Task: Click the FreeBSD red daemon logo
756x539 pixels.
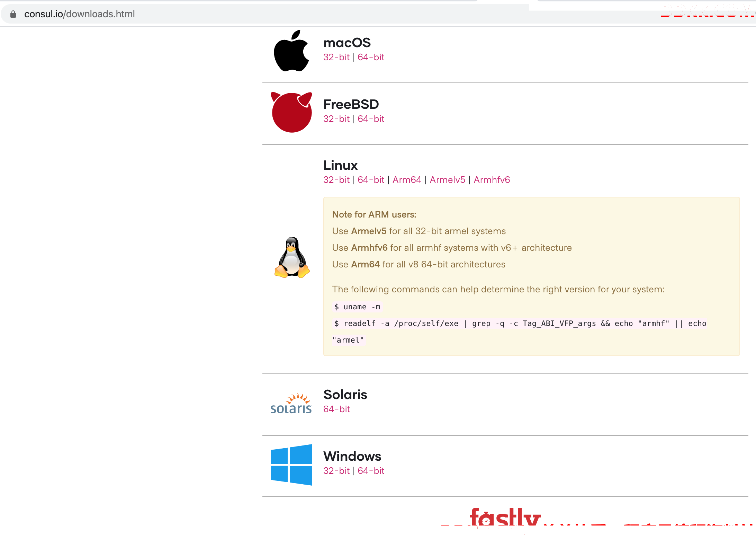Action: pos(291,112)
